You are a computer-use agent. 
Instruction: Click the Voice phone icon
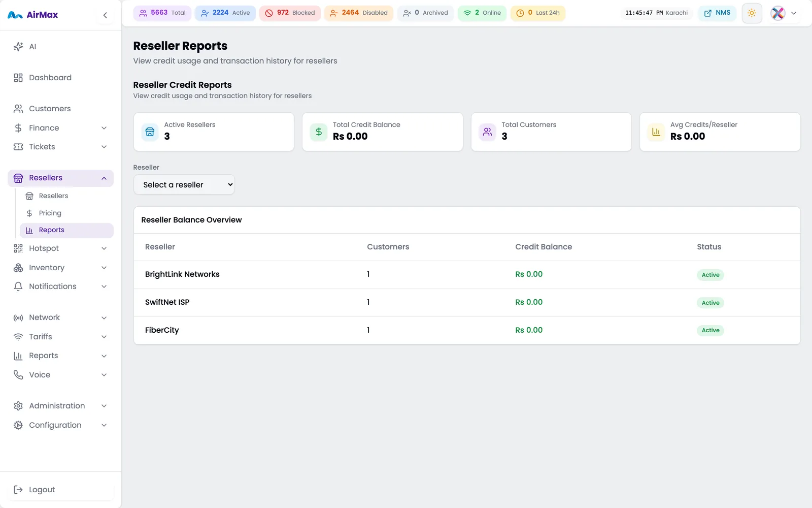[x=18, y=375]
